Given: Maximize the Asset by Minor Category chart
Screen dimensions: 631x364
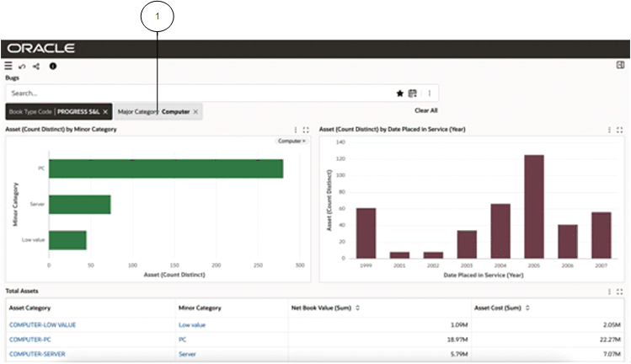Looking at the screenshot, I should pos(306,130).
